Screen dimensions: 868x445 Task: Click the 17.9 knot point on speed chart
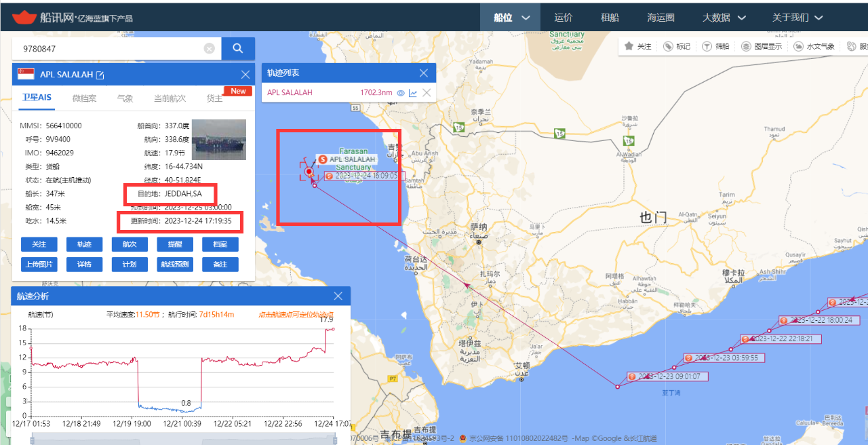point(333,329)
